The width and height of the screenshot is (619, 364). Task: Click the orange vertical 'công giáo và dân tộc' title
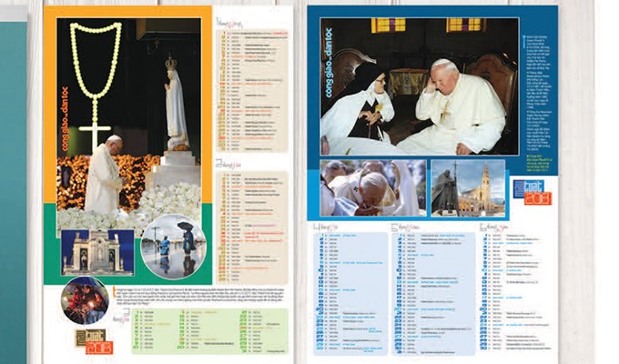click(x=65, y=119)
